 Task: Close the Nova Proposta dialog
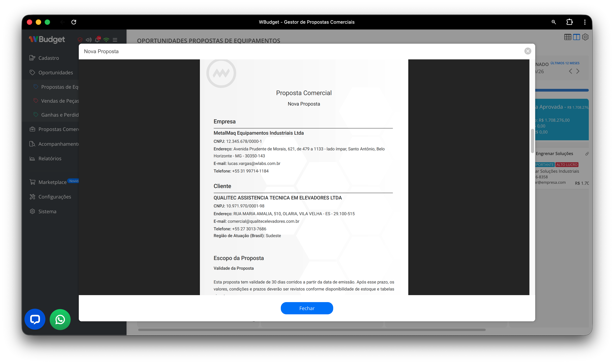(528, 51)
